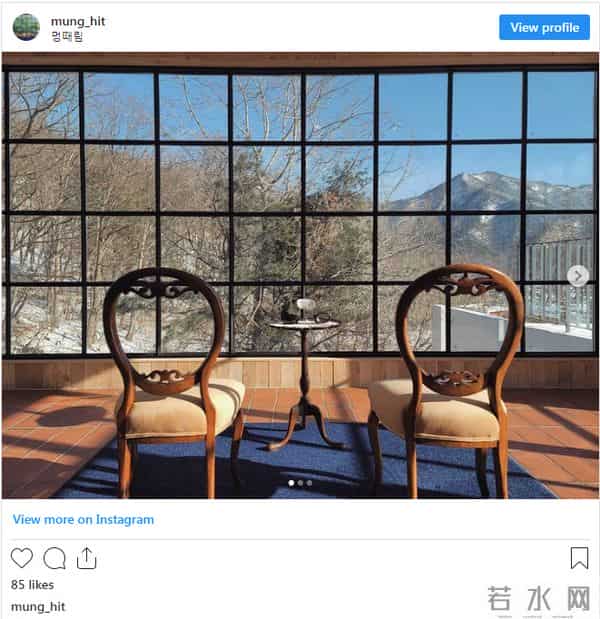The width and height of the screenshot is (600, 619).
Task: Open View more on Instagram link
Action: (x=83, y=520)
